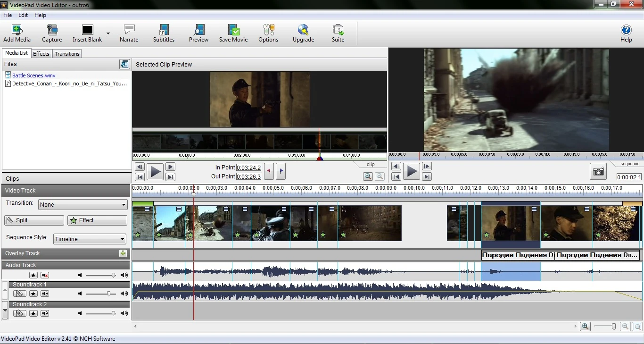Image resolution: width=644 pixels, height=344 pixels.
Task: Adjust the Soundtrack 1 volume slider
Action: coord(108,294)
